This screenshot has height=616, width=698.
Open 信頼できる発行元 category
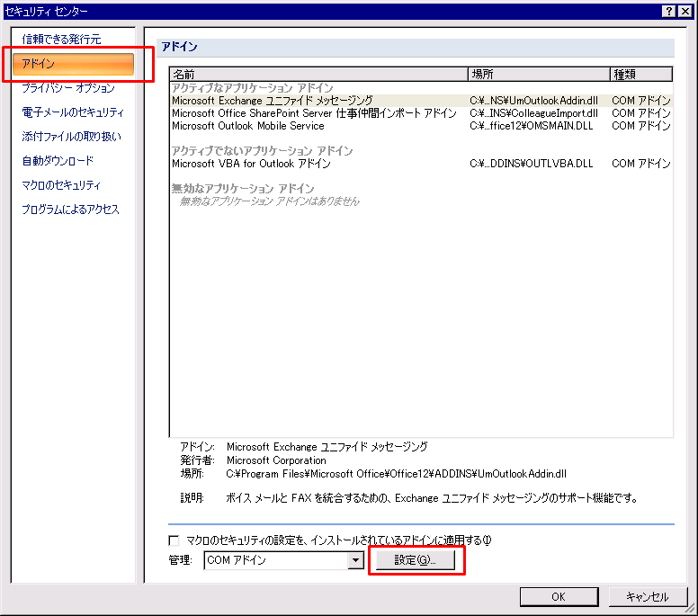tap(61, 40)
